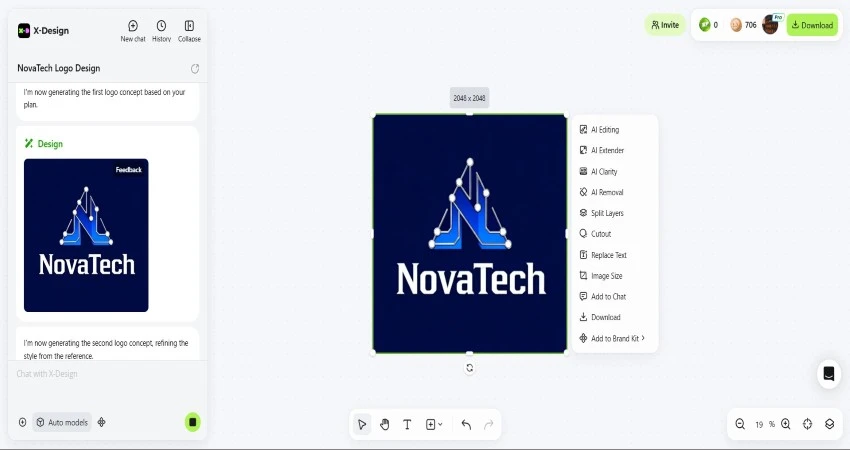Image resolution: width=850 pixels, height=450 pixels.
Task: Click Feedback on the design thumbnail
Action: [128, 170]
